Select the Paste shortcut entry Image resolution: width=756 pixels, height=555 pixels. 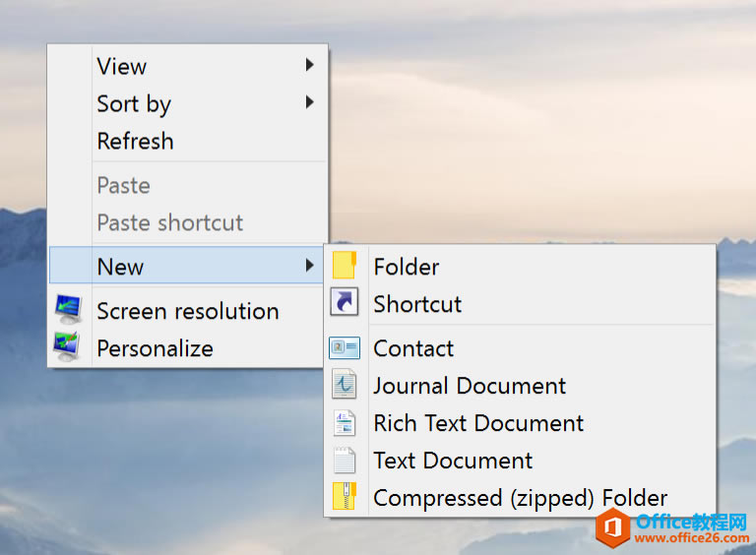[188, 222]
